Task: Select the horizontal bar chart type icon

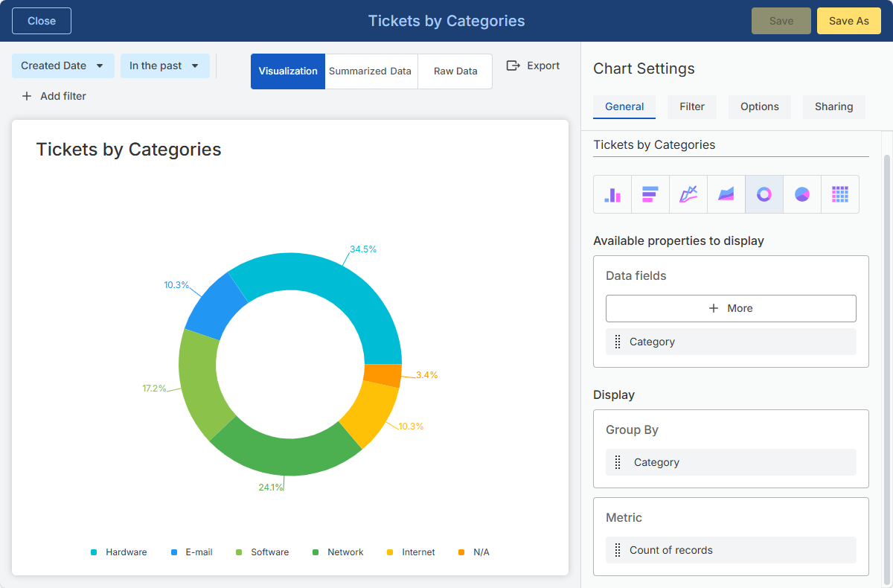Action: coord(650,194)
